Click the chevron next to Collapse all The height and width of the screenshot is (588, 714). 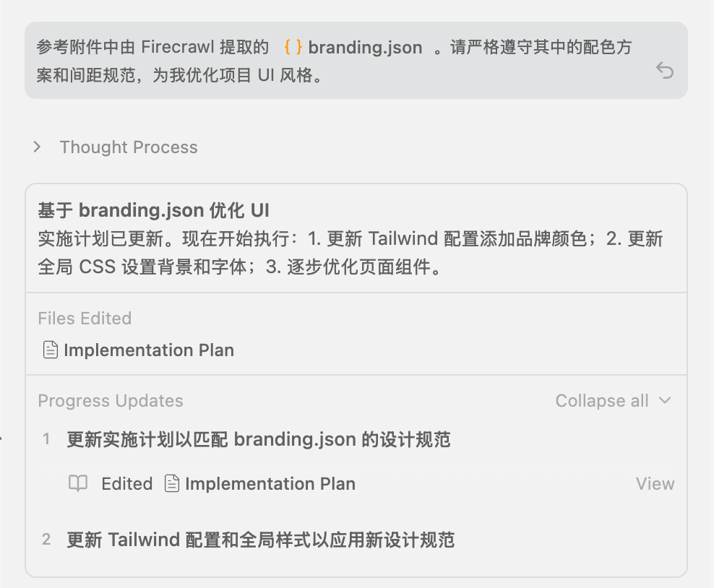(666, 401)
